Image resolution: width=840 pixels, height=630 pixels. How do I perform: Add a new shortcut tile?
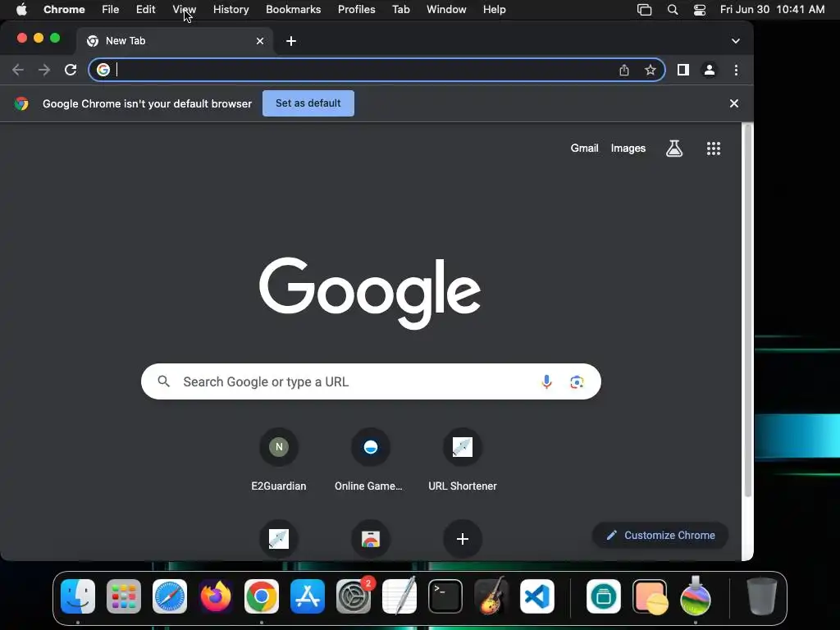463,539
